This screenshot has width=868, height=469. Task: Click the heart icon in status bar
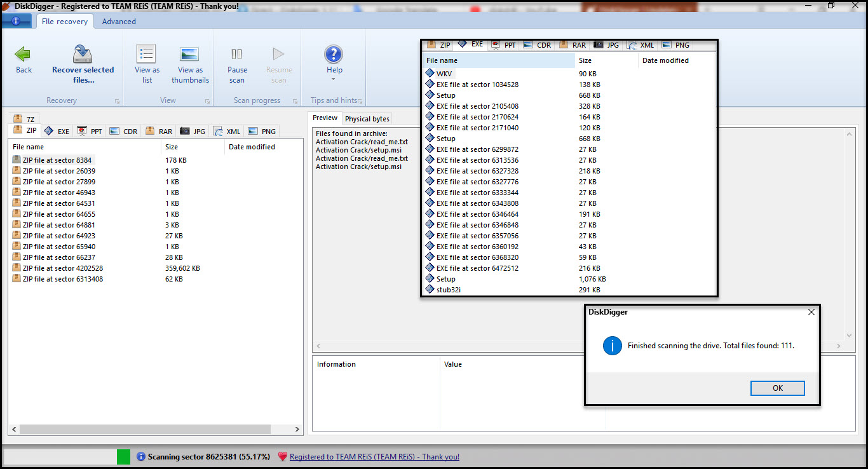tap(283, 456)
